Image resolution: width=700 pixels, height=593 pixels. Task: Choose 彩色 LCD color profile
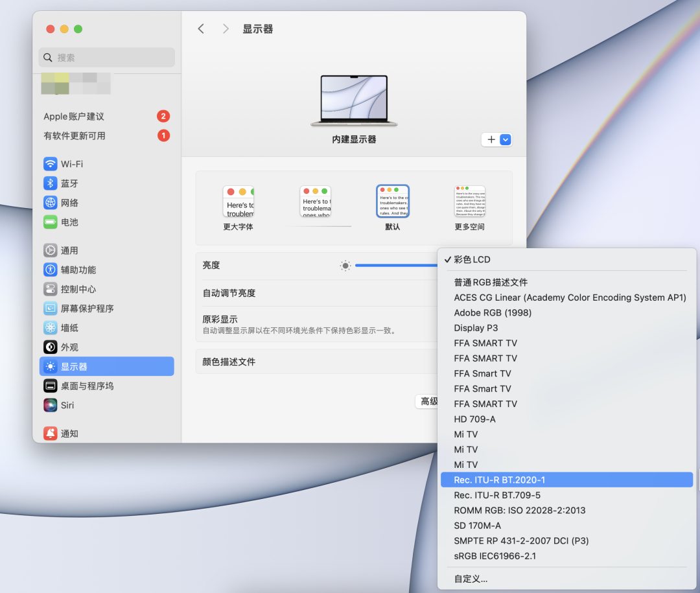(x=566, y=259)
